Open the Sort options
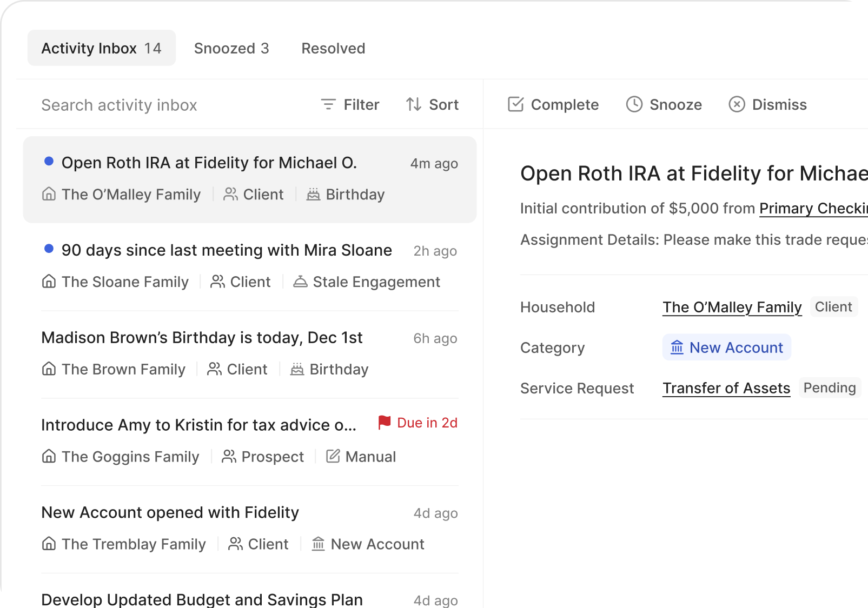 pos(432,104)
